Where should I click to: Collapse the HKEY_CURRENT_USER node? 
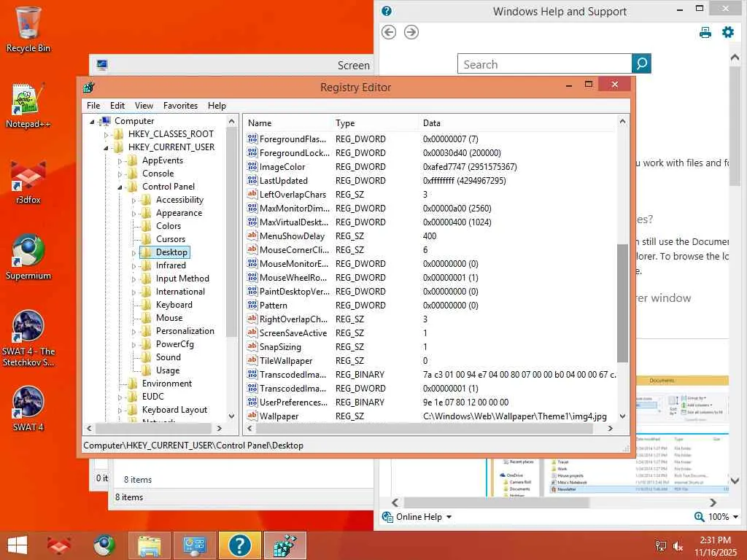point(106,148)
